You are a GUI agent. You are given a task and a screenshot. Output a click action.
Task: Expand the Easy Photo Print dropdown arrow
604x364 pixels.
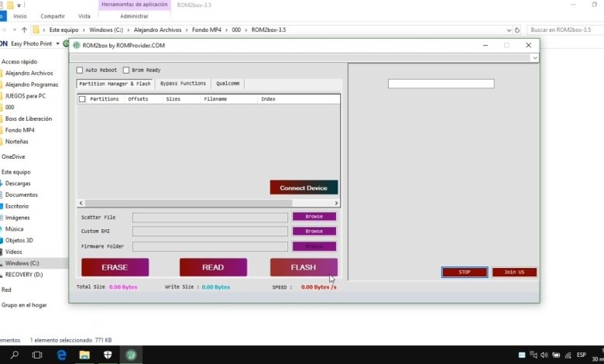coord(57,44)
